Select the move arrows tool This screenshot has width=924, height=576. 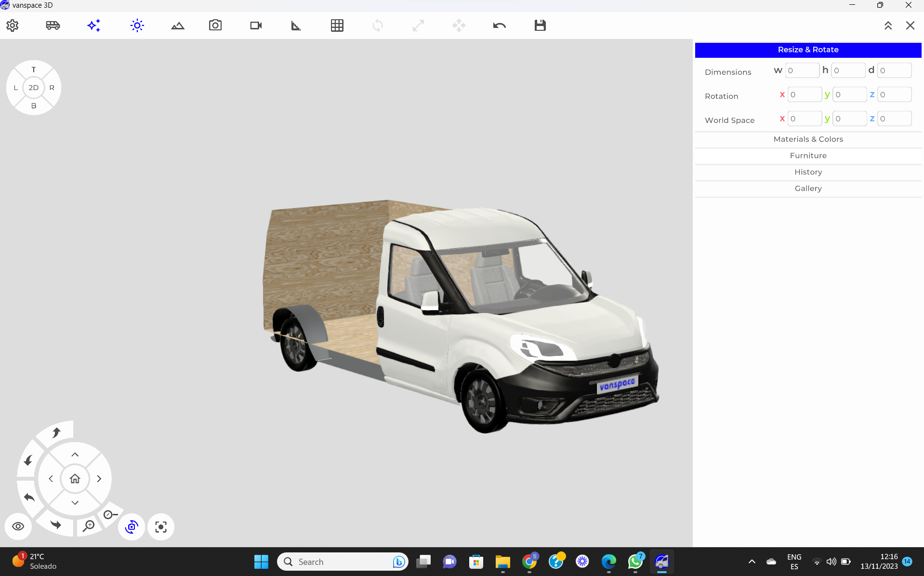click(459, 26)
